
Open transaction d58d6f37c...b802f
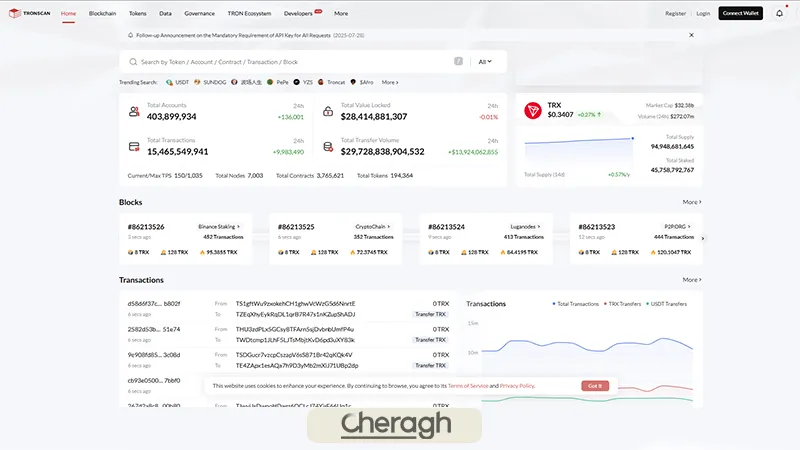154,304
